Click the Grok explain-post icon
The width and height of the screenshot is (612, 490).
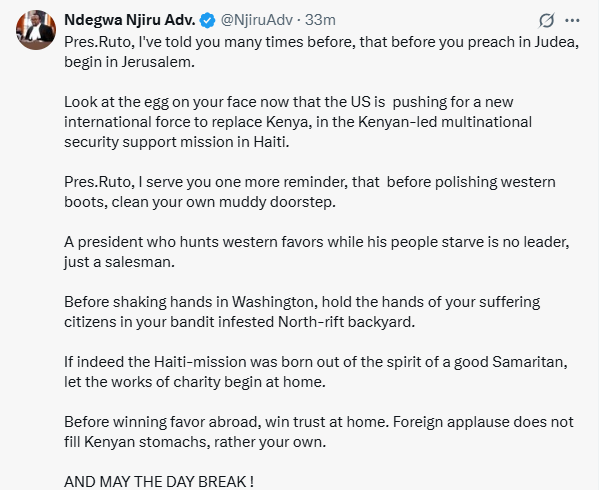click(x=547, y=20)
